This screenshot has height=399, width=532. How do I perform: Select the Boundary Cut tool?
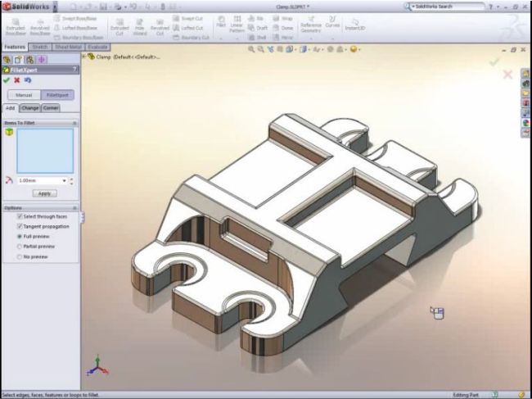(x=191, y=38)
